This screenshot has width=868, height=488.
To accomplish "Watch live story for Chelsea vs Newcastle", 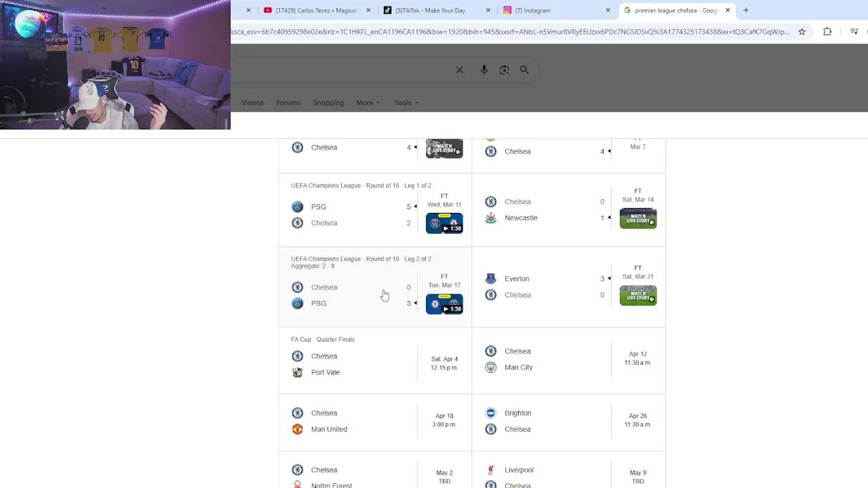I will tap(638, 218).
